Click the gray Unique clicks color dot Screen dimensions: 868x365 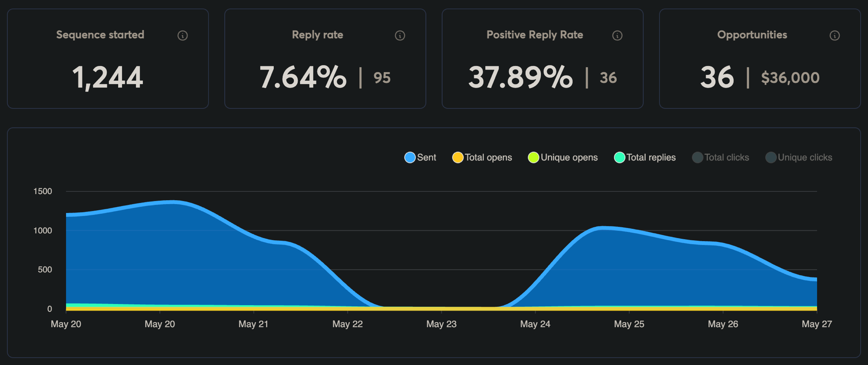pyautogui.click(x=771, y=157)
